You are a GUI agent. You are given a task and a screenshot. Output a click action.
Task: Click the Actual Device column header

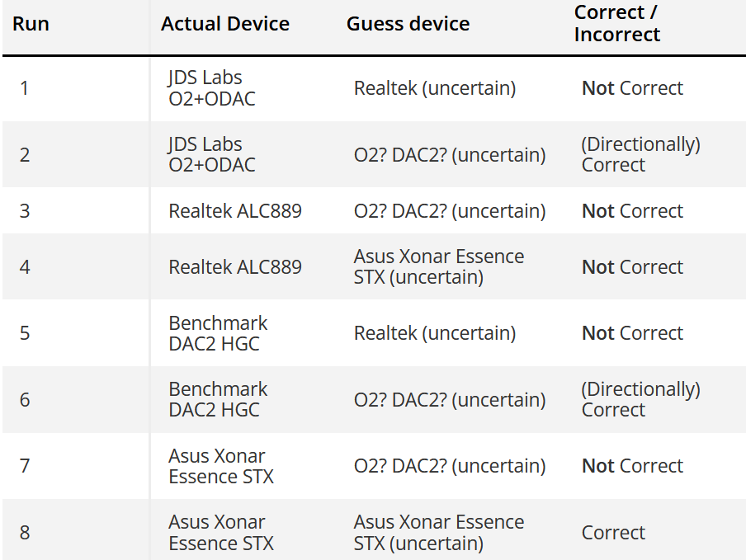coord(225,24)
